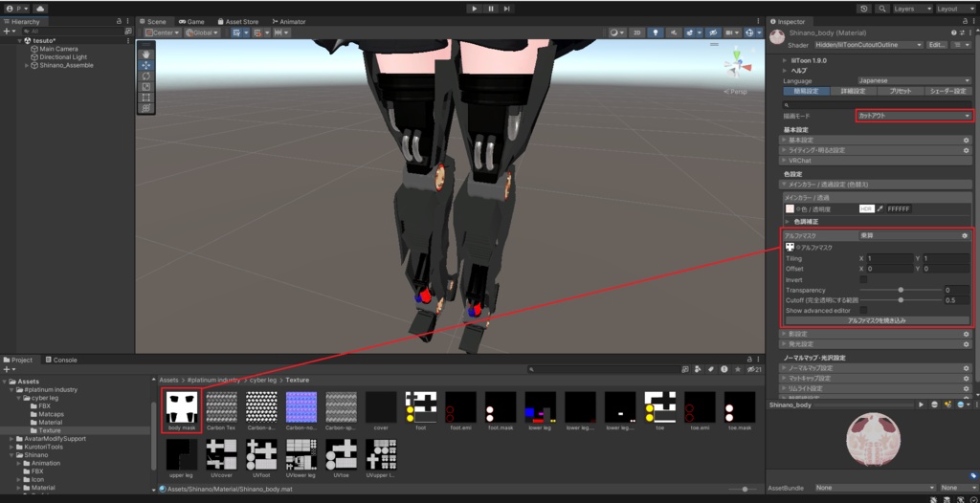Select the シェーダー設定 tab
Viewport: 980px width, 503px height.
[947, 91]
